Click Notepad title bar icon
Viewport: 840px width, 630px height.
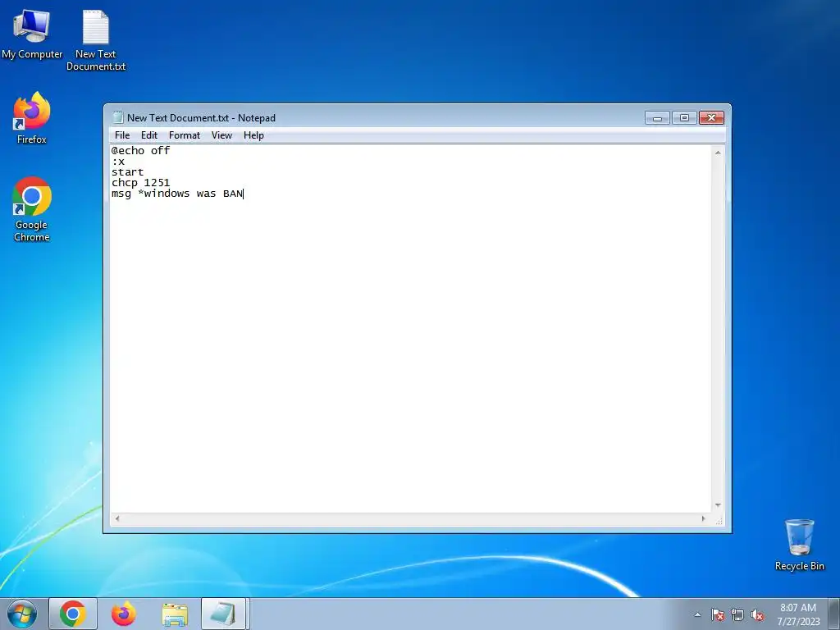(118, 118)
